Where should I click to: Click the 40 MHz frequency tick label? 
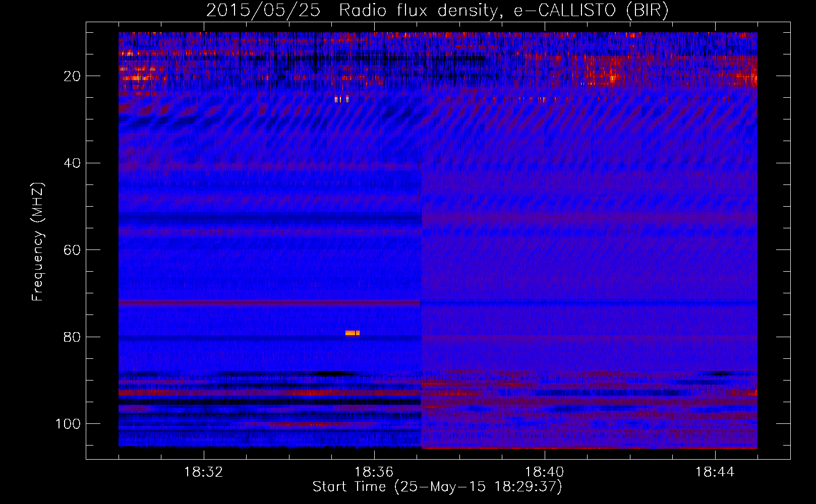coord(72,163)
